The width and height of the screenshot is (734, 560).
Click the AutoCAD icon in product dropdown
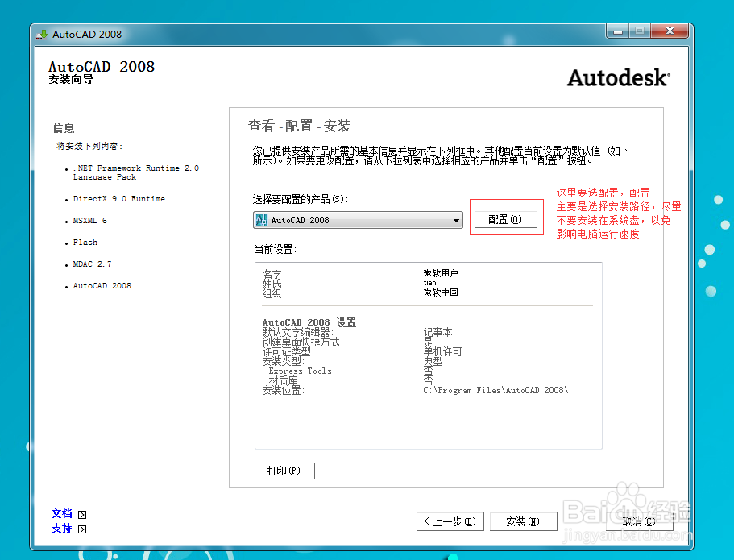pyautogui.click(x=262, y=220)
